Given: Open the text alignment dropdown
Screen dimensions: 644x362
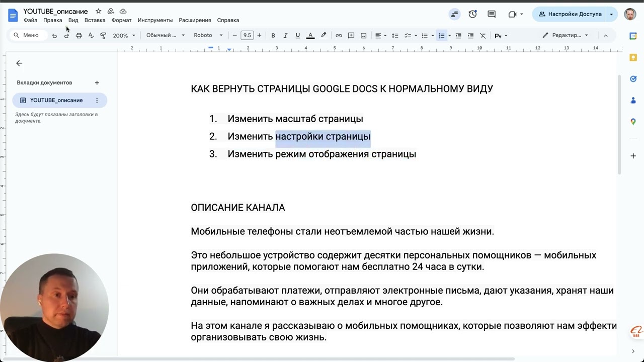Looking at the screenshot, I should click(x=381, y=36).
